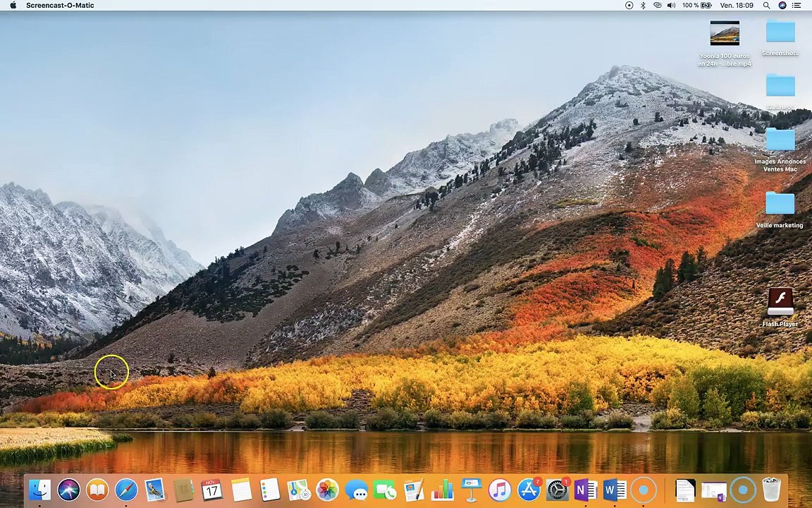Show battery status at 100 %
The image size is (812, 508).
point(697,5)
